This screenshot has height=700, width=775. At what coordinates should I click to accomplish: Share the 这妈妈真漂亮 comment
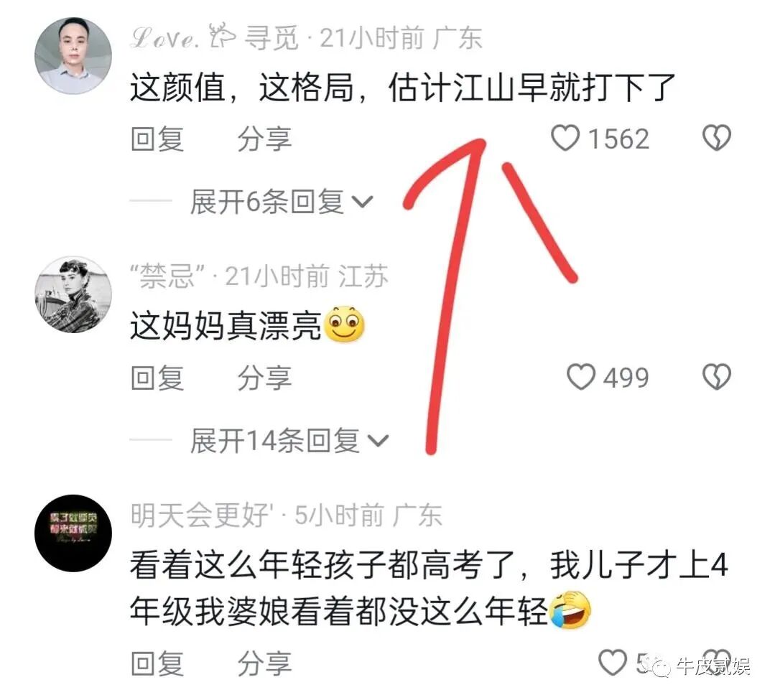[x=264, y=378]
